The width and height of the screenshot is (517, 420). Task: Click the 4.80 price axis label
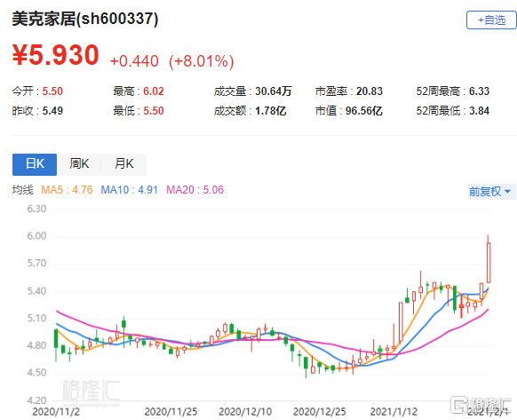pyautogui.click(x=36, y=345)
